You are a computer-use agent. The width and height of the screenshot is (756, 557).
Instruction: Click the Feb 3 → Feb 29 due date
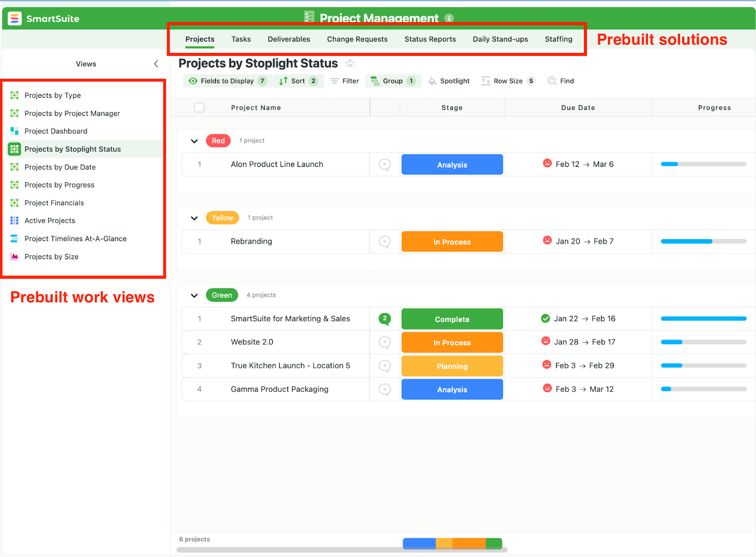point(584,366)
